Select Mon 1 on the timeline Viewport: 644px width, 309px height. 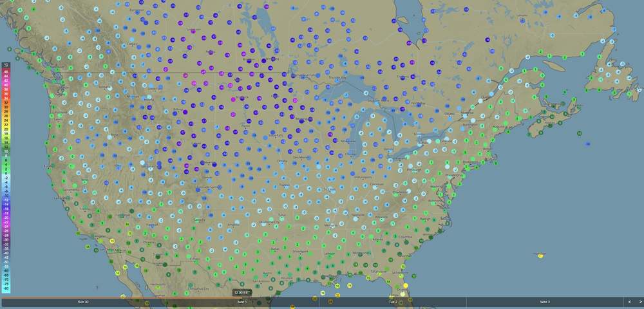[x=242, y=302]
